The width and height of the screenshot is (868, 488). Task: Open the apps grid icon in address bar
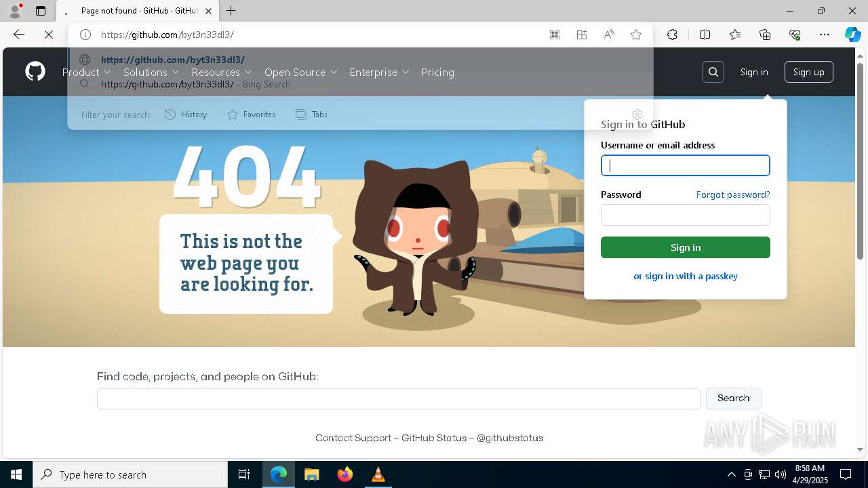(555, 35)
